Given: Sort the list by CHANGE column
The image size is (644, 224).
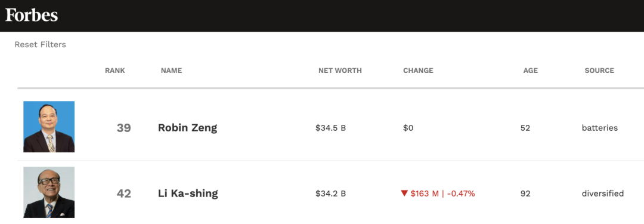Looking at the screenshot, I should (x=418, y=70).
